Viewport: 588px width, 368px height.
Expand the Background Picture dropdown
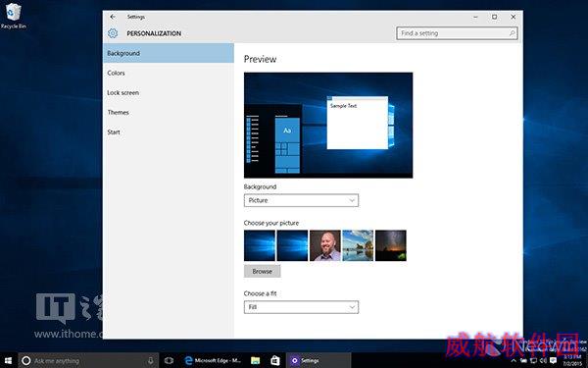301,200
